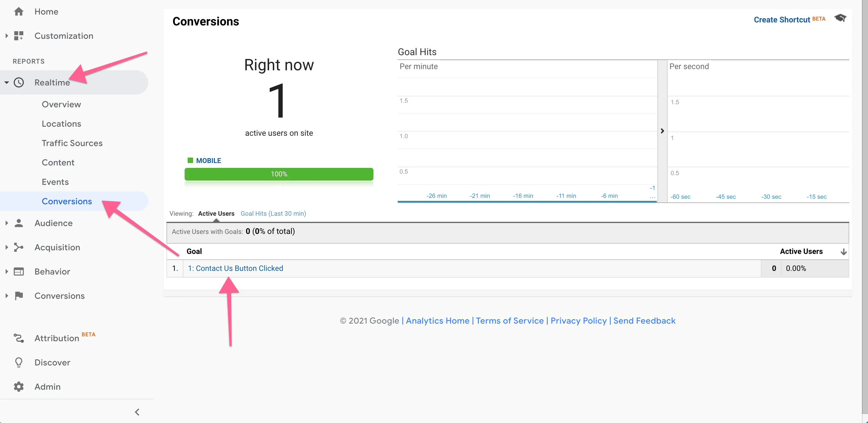
Task: Expand the Acquisition section
Action: [x=6, y=247]
